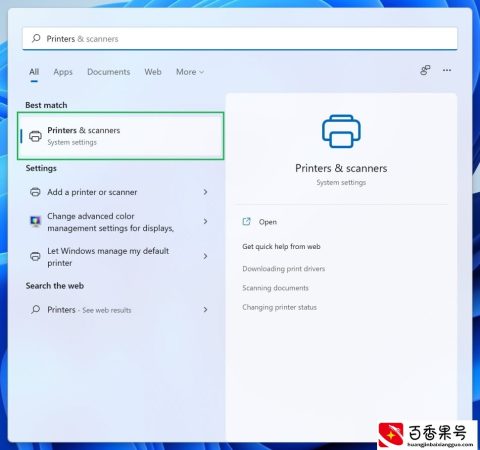Click the Printers & scanners search input field

[240, 39]
